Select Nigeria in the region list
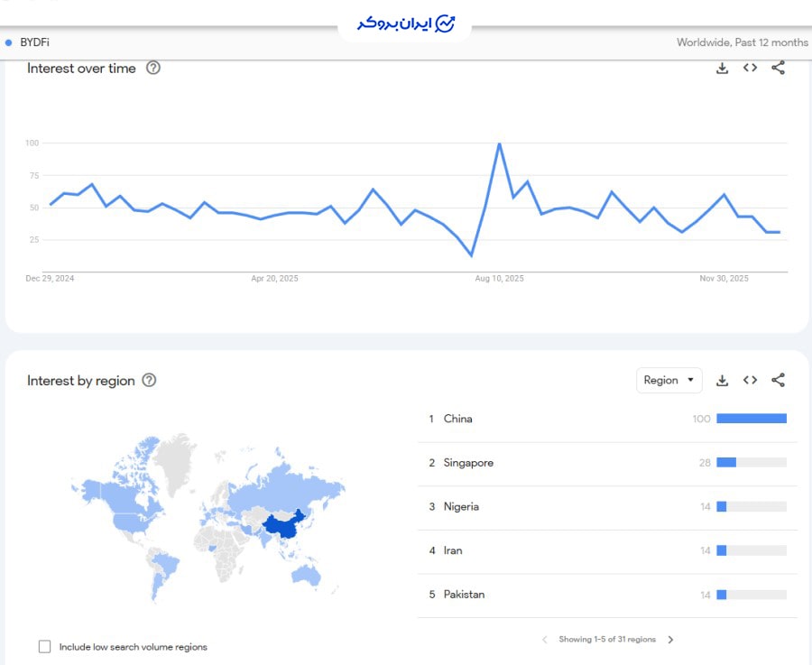Viewport: 812px width, 665px height. 607,507
